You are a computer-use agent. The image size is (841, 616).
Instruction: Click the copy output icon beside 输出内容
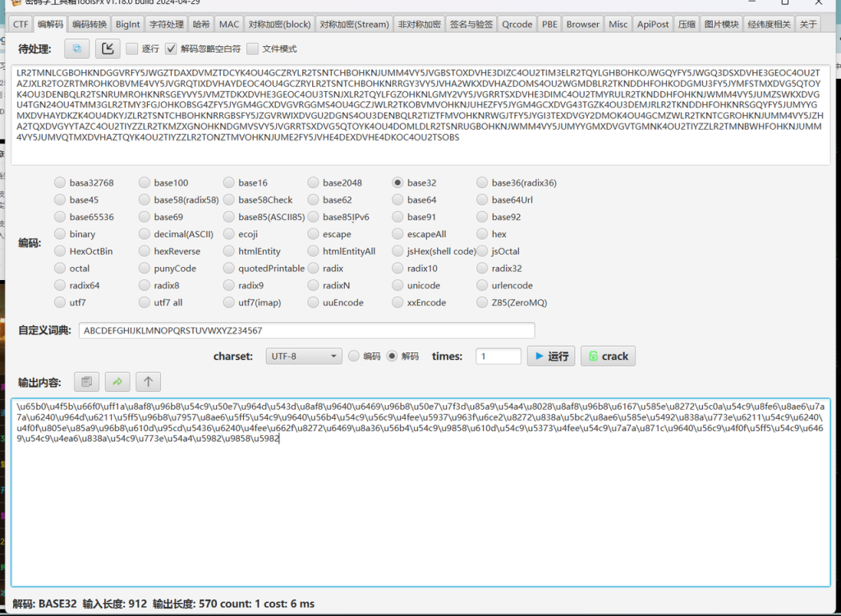pos(88,382)
